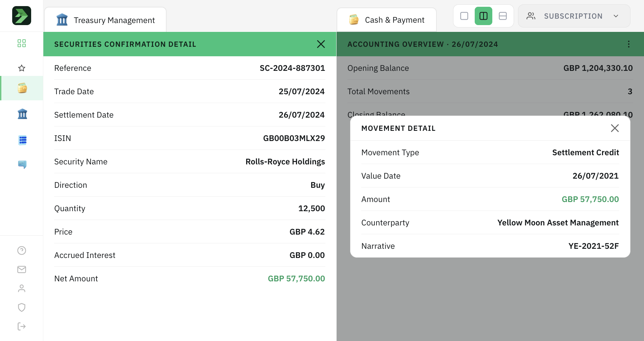Click the users icon beside Subscription

tap(531, 16)
